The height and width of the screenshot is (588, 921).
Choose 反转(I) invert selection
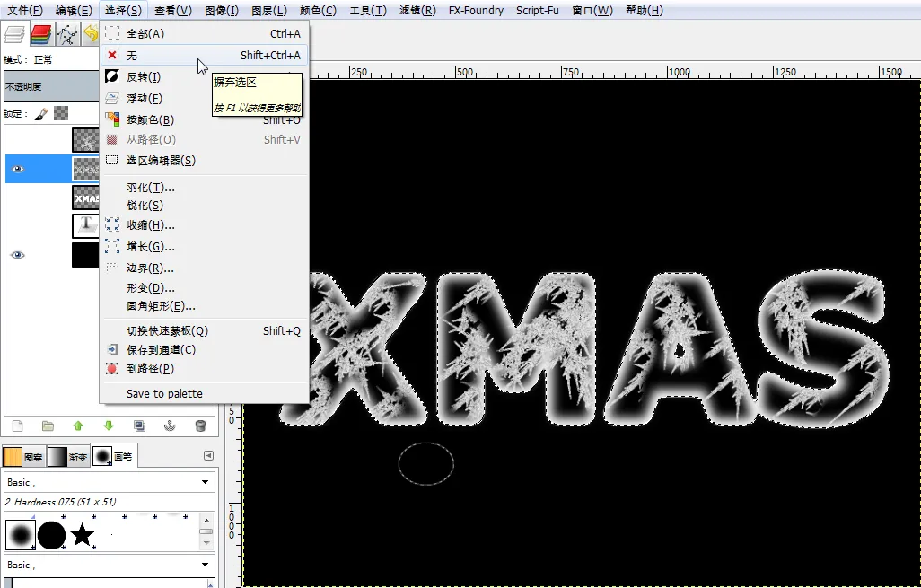click(x=204, y=77)
